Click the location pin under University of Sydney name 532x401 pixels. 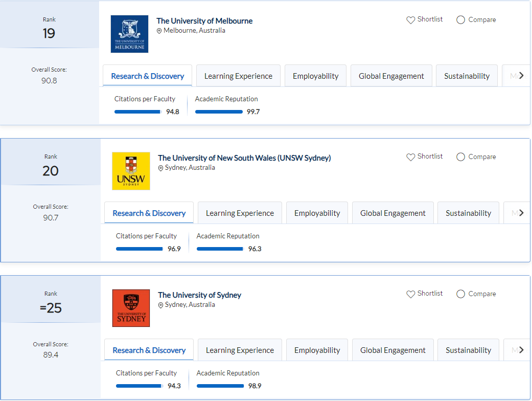click(161, 305)
